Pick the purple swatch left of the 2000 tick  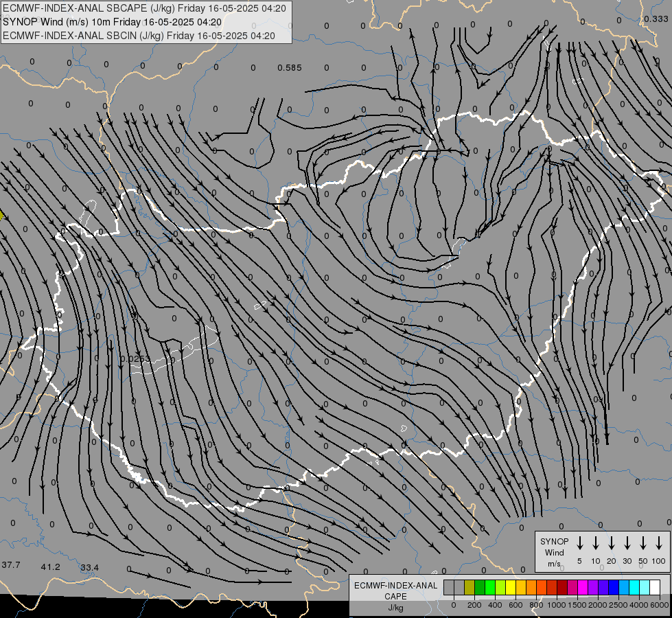[593, 587]
